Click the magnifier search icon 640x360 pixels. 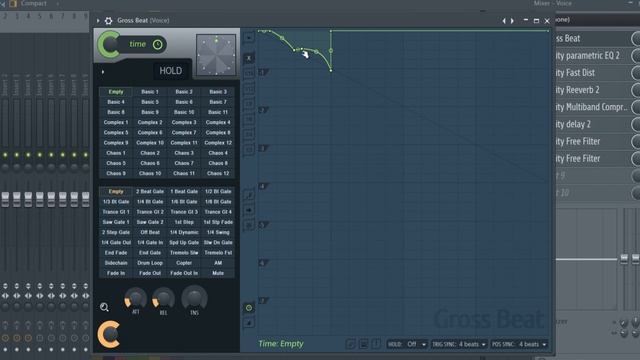coord(104,307)
